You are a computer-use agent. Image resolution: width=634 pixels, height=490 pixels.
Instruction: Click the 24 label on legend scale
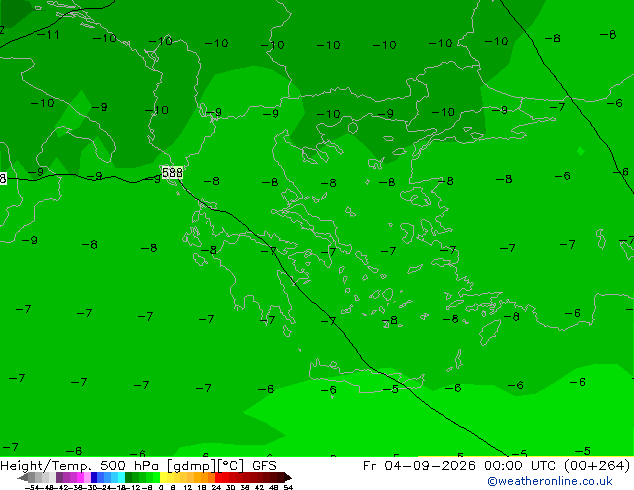click(216, 487)
